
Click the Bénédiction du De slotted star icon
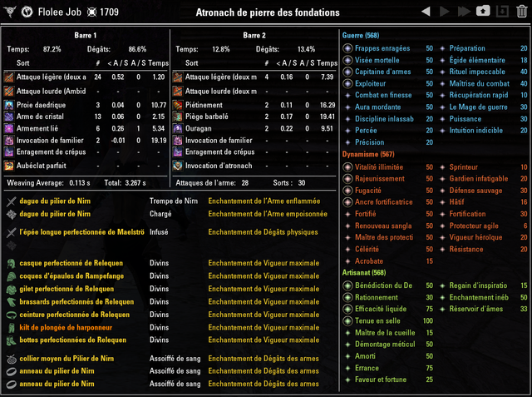pyautogui.click(x=347, y=285)
